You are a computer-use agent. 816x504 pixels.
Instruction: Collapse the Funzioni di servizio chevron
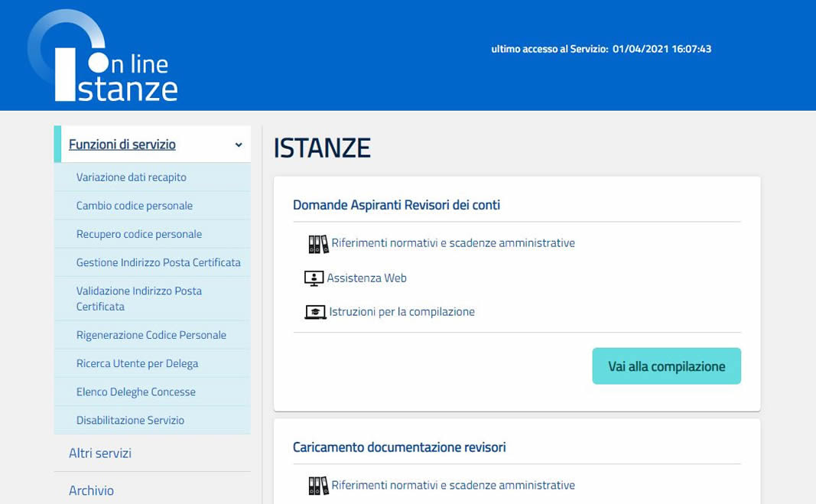(239, 145)
